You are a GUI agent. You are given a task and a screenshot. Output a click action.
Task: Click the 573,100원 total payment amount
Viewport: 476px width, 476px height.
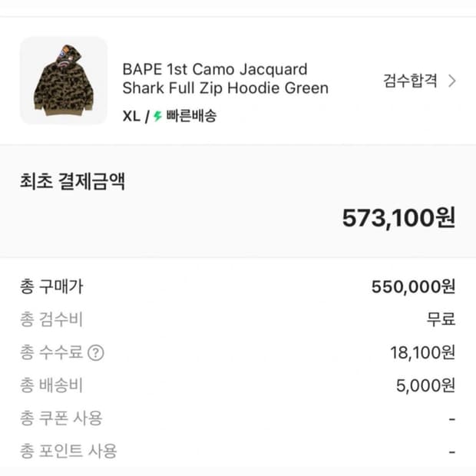[398, 217]
